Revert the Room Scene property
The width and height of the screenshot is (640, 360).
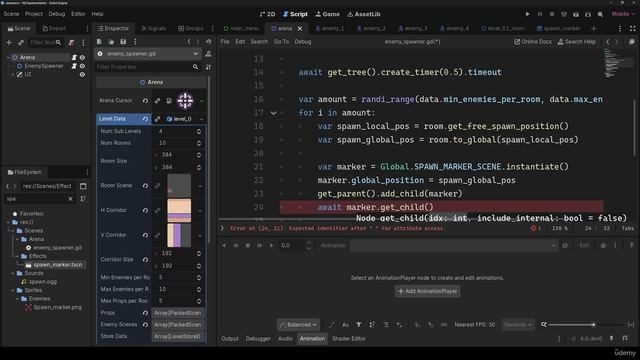[145, 186]
